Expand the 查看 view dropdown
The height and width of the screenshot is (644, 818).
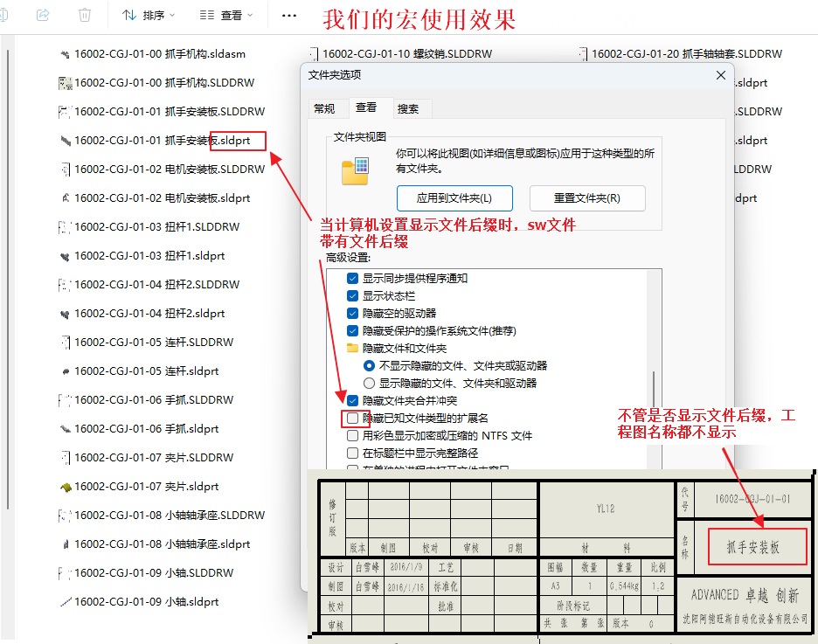225,15
